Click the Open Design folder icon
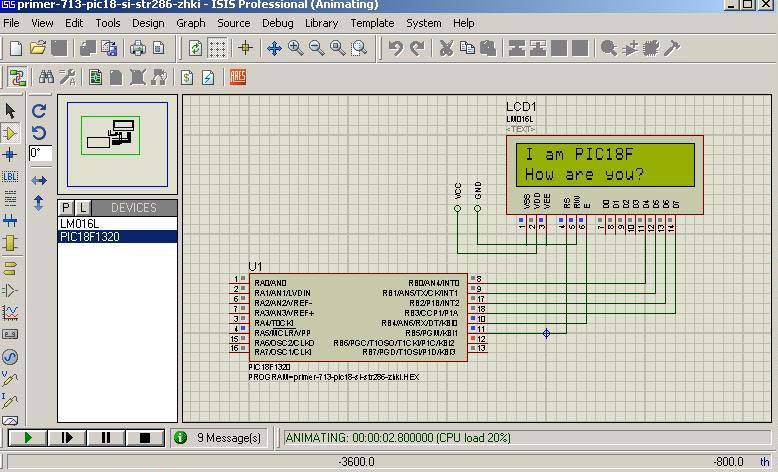 (37, 48)
